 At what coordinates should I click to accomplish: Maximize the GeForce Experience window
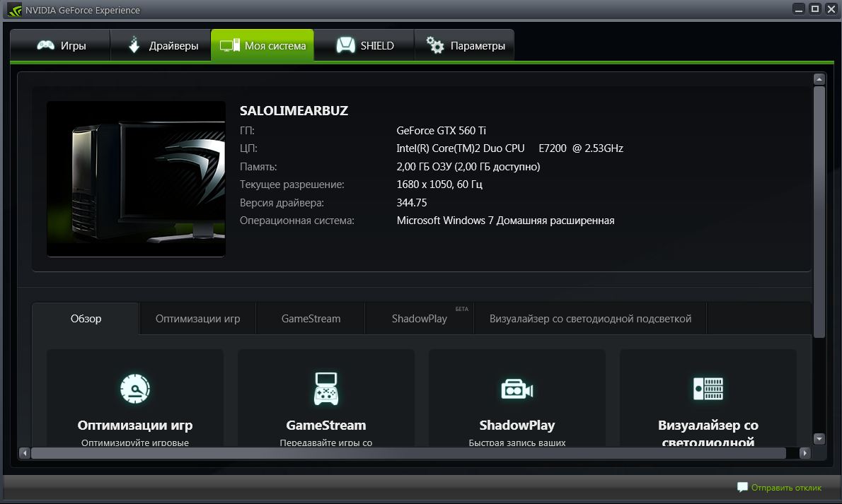click(x=814, y=9)
